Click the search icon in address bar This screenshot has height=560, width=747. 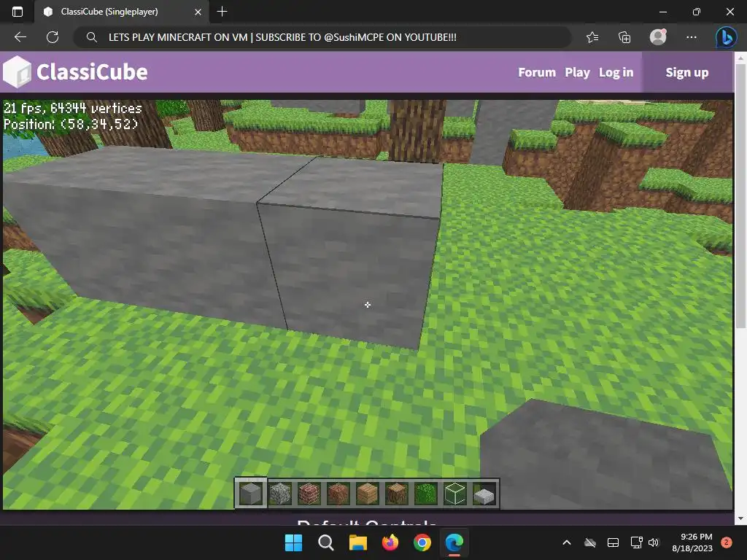[91, 37]
